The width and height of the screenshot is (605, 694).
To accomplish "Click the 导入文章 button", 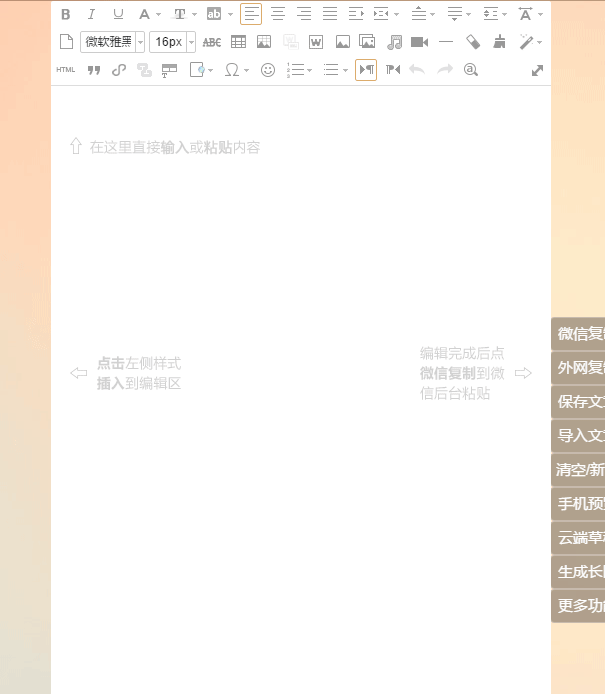I will click(578, 436).
